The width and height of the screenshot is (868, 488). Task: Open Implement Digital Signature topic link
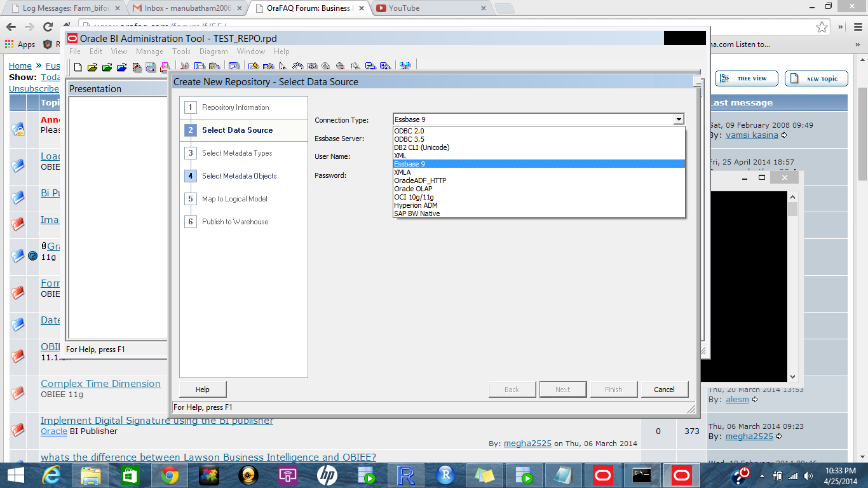(x=157, y=421)
